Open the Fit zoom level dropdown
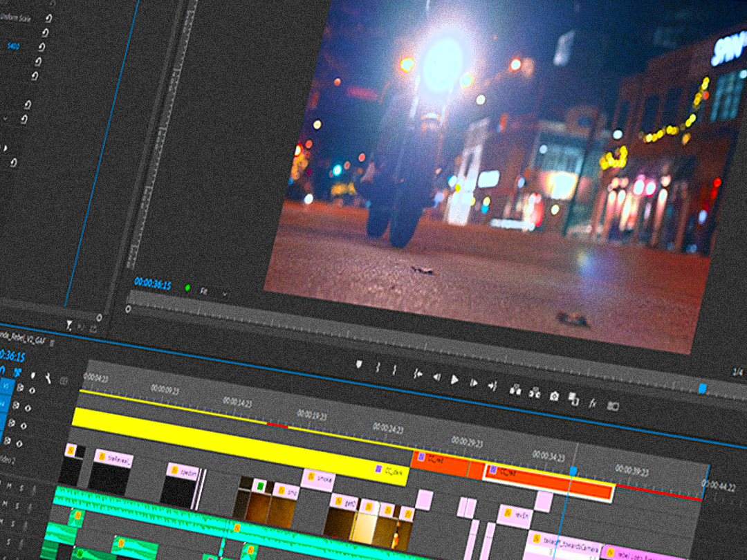 [x=213, y=292]
